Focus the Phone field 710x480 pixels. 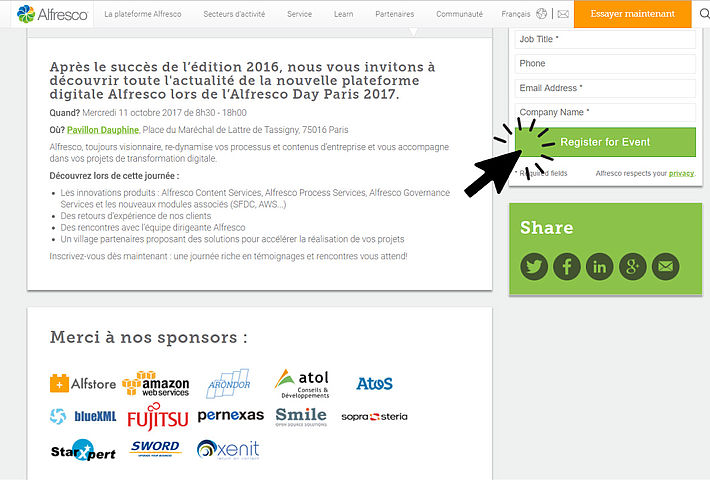tap(605, 64)
